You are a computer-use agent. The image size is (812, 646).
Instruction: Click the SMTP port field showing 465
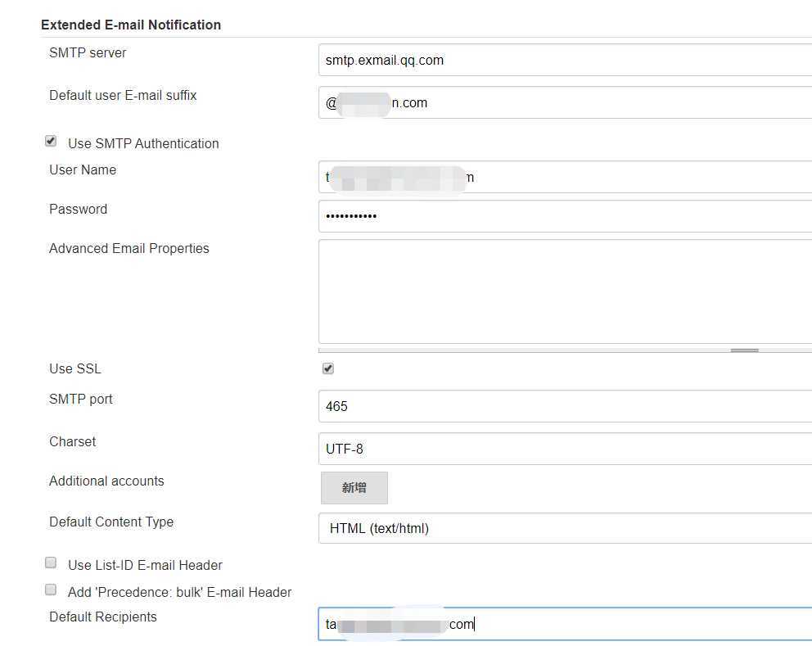point(565,406)
